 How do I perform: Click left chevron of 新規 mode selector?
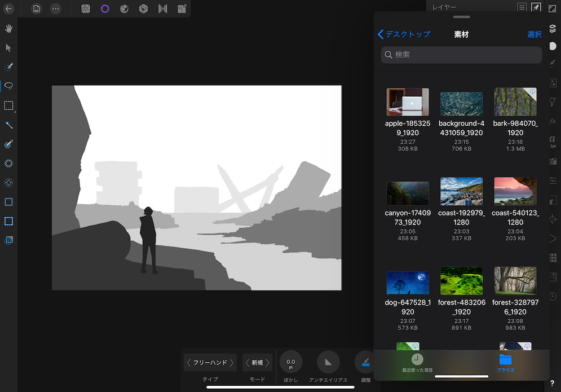(x=248, y=363)
